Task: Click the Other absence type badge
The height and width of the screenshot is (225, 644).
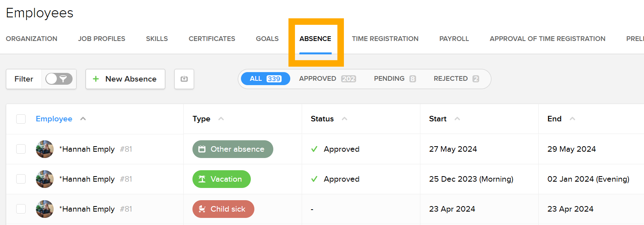Action: tap(233, 149)
